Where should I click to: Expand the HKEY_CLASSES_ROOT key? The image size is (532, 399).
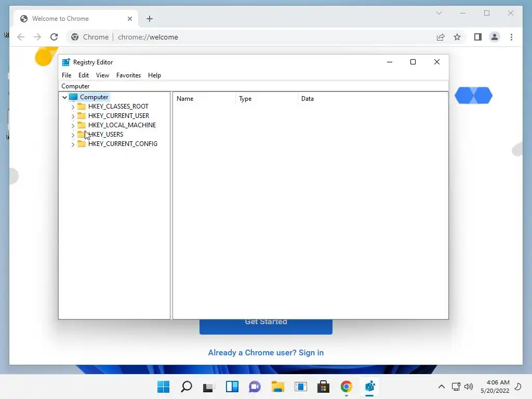coord(73,107)
